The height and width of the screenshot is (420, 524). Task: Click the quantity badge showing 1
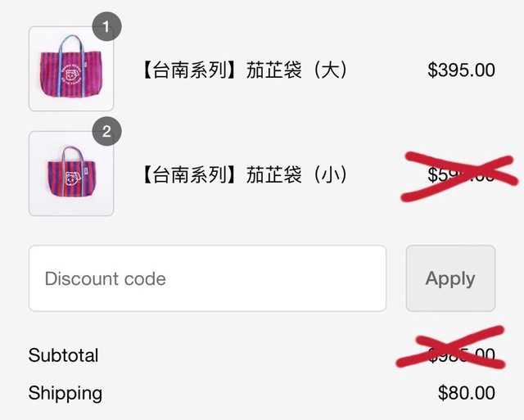(106, 27)
